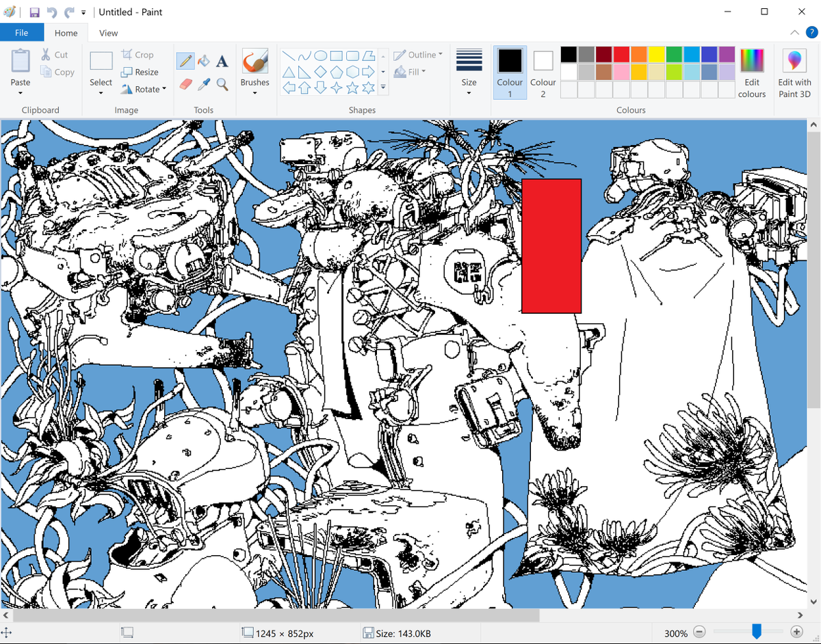
Task: Activate the Colour 1 foreground selector
Action: tap(510, 72)
